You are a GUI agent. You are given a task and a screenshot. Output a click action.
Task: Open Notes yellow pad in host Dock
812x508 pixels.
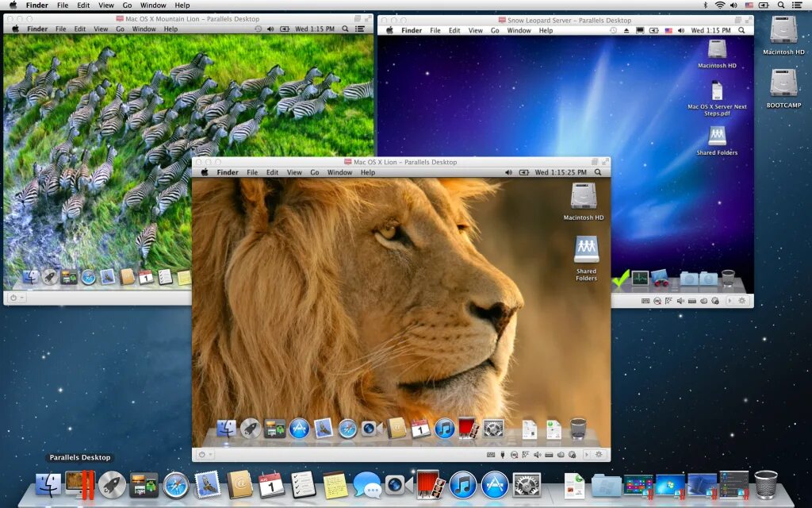(x=335, y=485)
